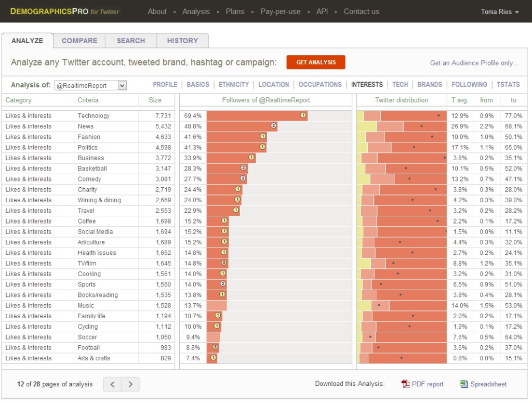This screenshot has width=532, height=403.
Task: Click the rank marker on the Football bar
Action: click(x=215, y=347)
